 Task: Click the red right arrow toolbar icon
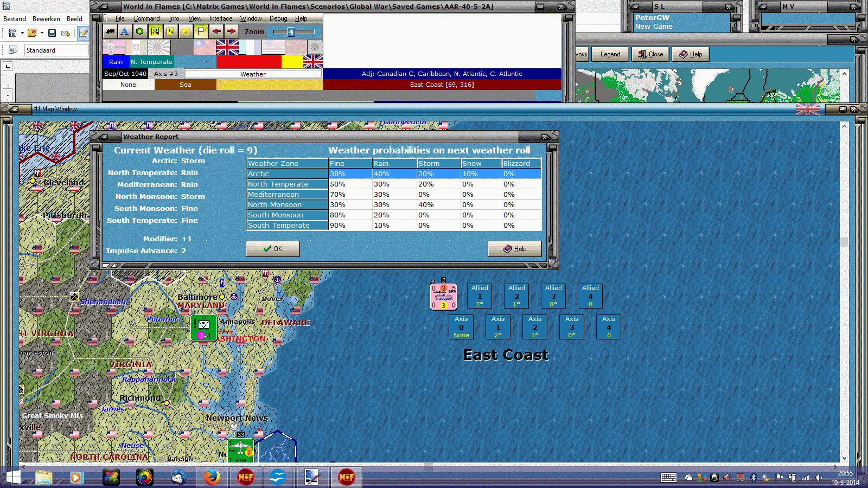pos(231,31)
